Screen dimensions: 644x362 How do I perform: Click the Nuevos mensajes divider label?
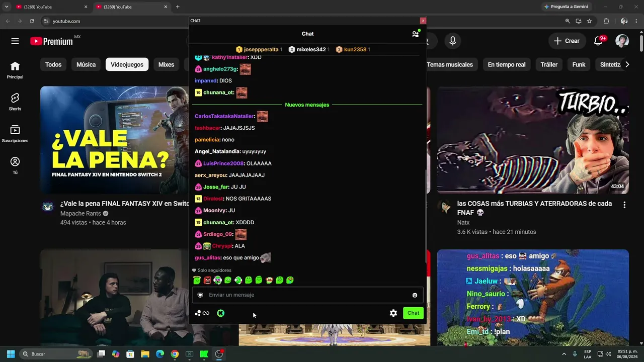(x=307, y=105)
